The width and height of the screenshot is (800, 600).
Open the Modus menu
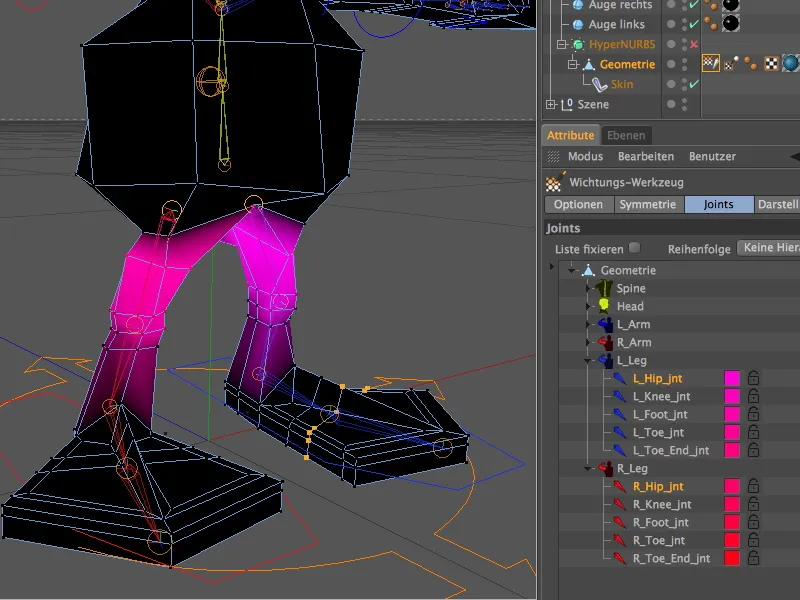[585, 157]
